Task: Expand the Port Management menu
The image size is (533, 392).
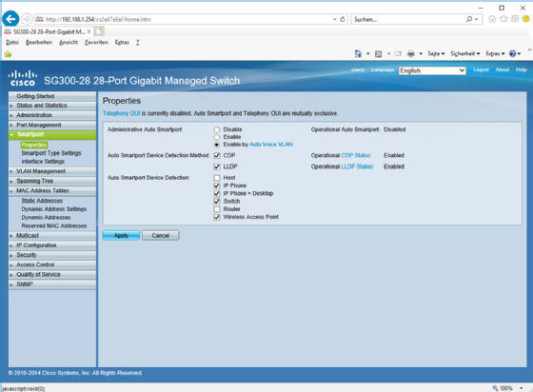Action: click(52, 125)
